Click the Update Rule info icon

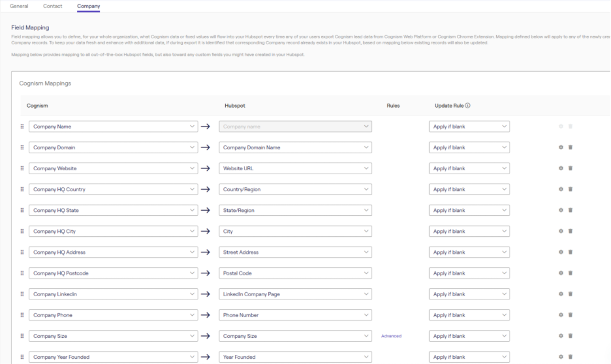click(468, 106)
